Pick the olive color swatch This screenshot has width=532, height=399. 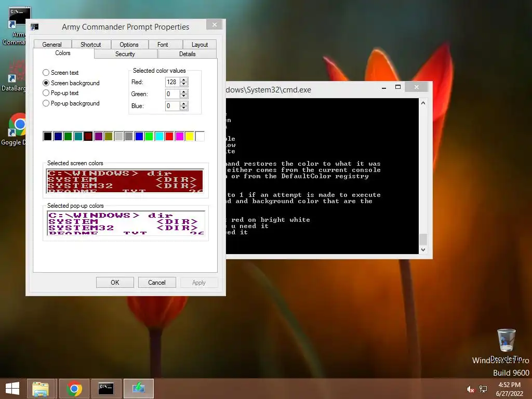(x=109, y=137)
